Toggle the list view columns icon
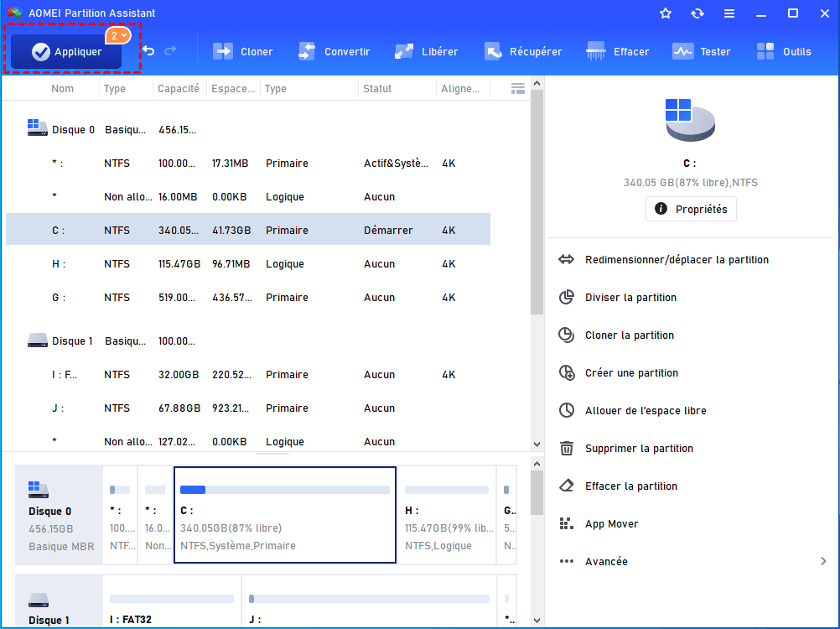840x629 pixels. pos(517,89)
